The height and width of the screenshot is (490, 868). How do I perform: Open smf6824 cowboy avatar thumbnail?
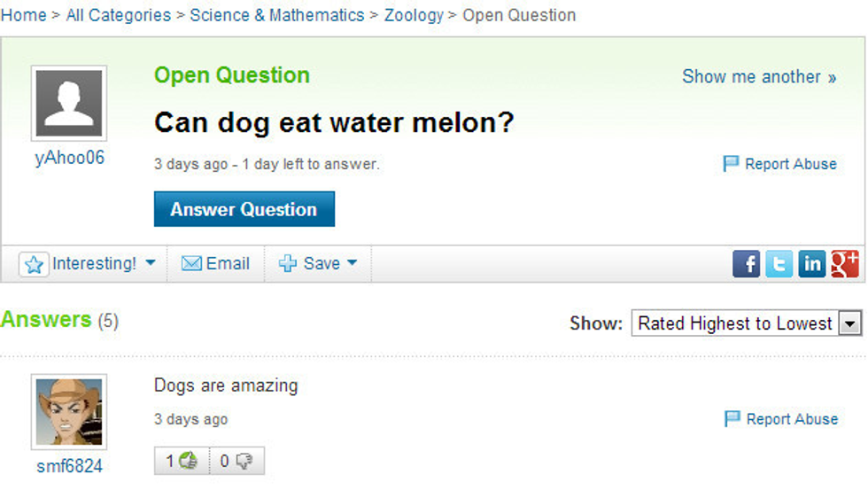coord(69,412)
